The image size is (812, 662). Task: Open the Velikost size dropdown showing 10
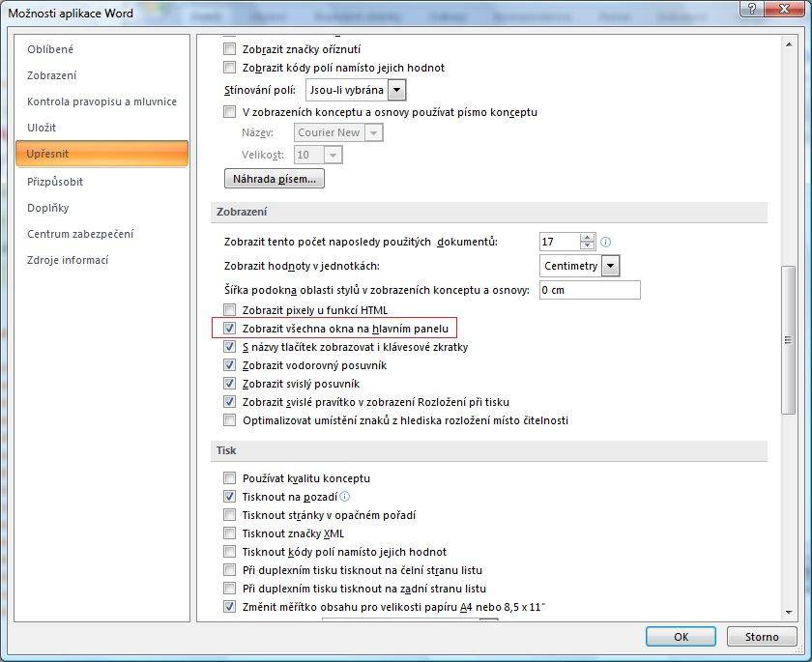pos(333,155)
